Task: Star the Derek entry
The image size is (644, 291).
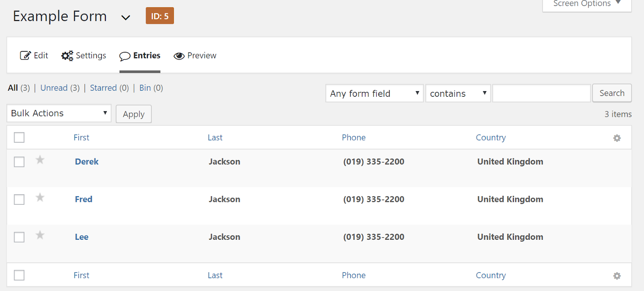Action: 40,160
